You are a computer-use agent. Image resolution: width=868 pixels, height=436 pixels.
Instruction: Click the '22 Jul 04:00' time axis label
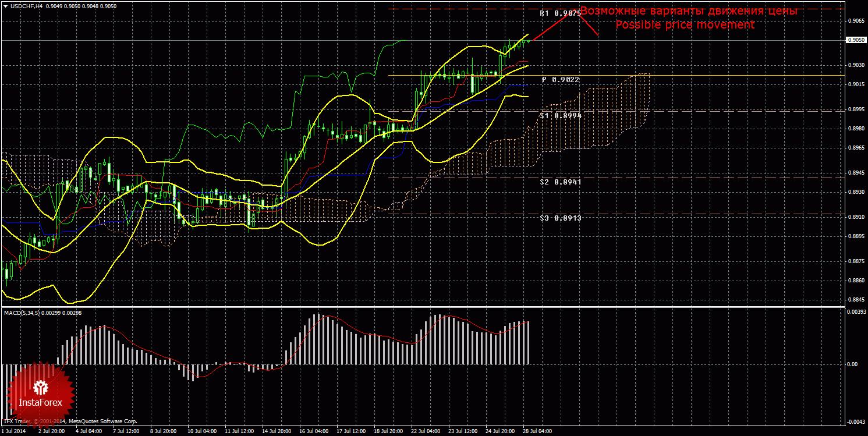(426, 432)
